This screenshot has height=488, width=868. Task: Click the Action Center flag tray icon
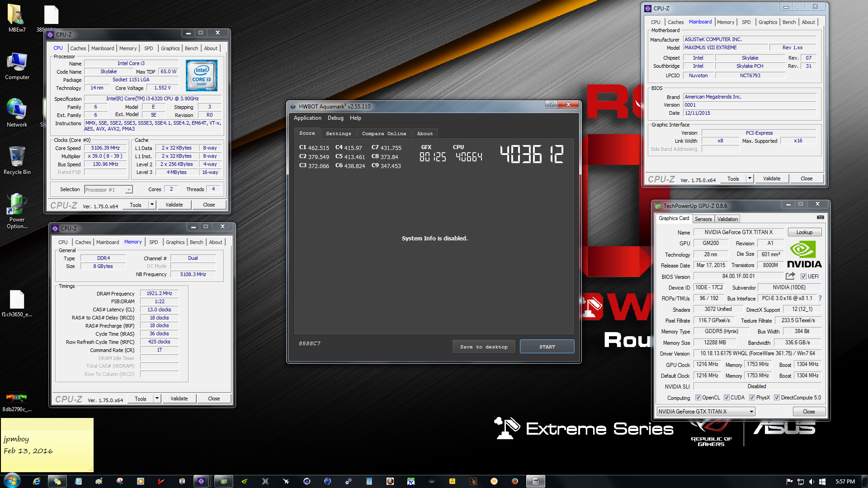790,482
